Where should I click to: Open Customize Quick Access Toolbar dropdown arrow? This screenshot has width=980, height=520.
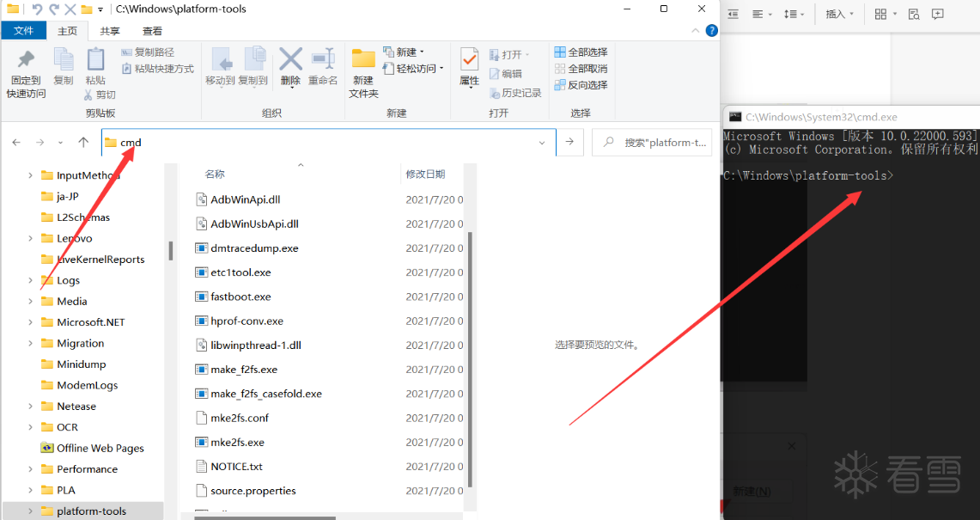(100, 9)
